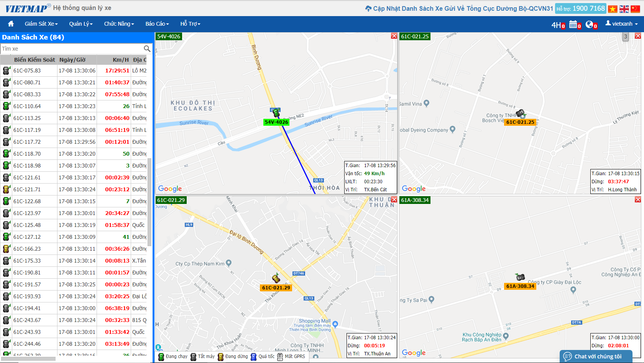The image size is (644, 363).
Task: Sort by Biển Kiểm Soát column
Action: (34, 60)
